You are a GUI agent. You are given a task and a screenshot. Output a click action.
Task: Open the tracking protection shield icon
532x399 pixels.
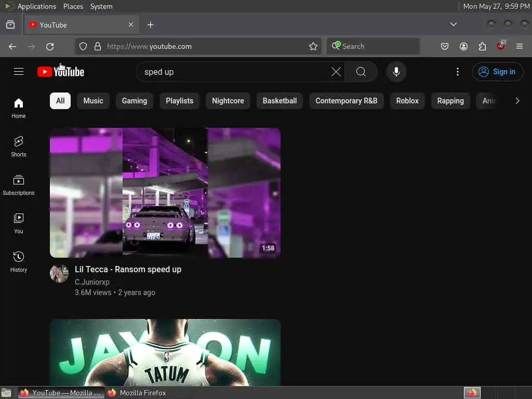coord(83,46)
